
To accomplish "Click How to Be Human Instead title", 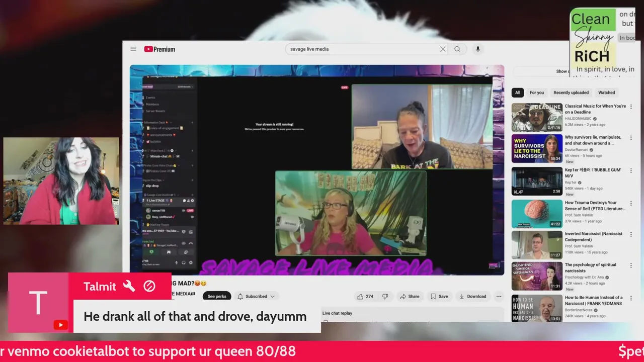I will pos(594,300).
